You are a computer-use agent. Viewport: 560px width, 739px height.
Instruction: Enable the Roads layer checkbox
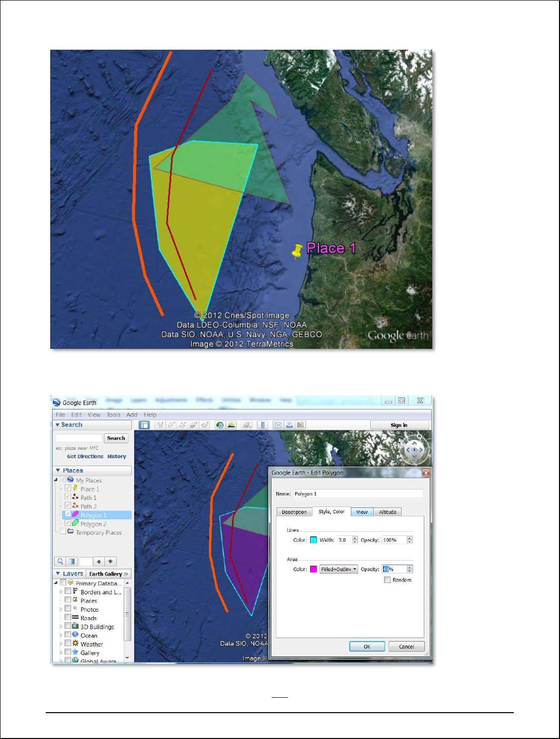tap(68, 617)
